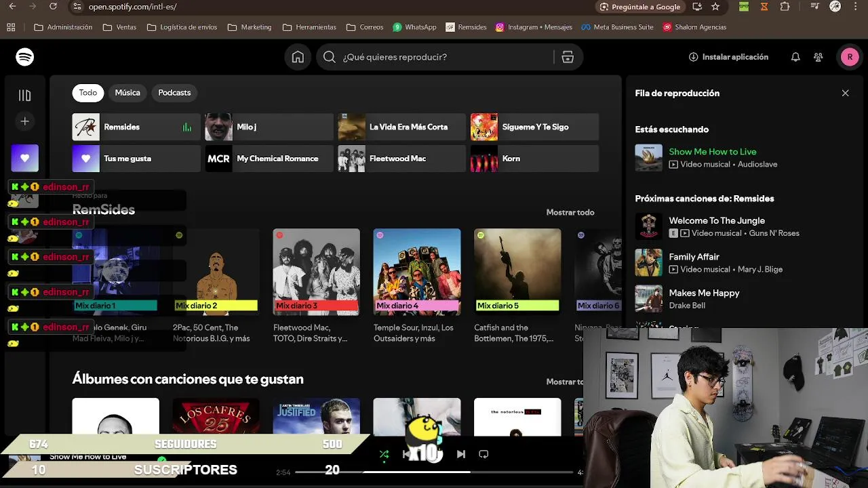Image resolution: width=868 pixels, height=488 pixels.
Task: Open the Spotify logo home link
Action: coord(25,57)
